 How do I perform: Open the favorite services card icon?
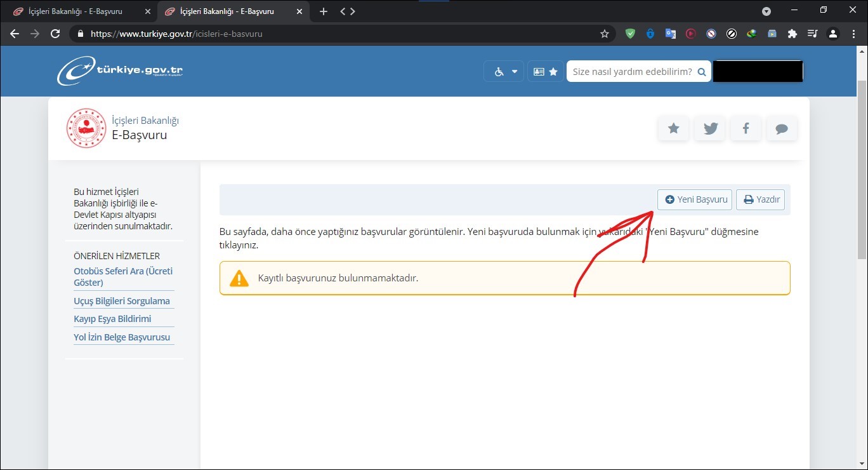545,72
